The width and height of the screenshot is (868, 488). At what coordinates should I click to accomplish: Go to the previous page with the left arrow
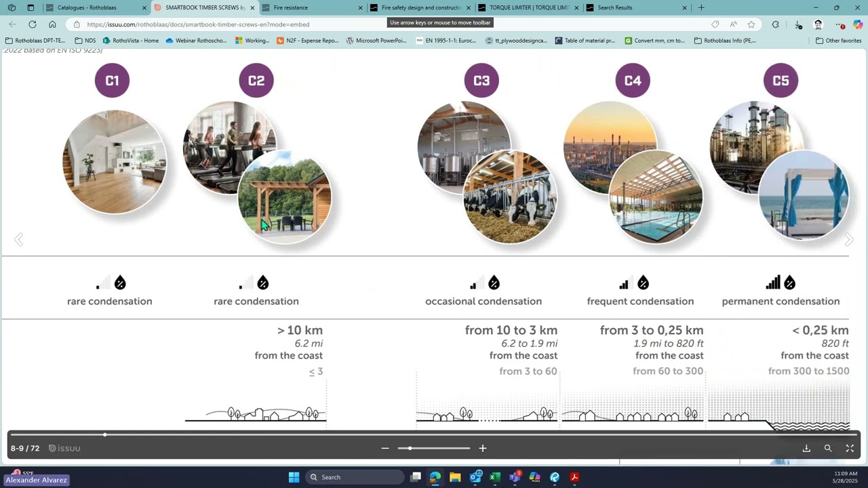pos(19,239)
